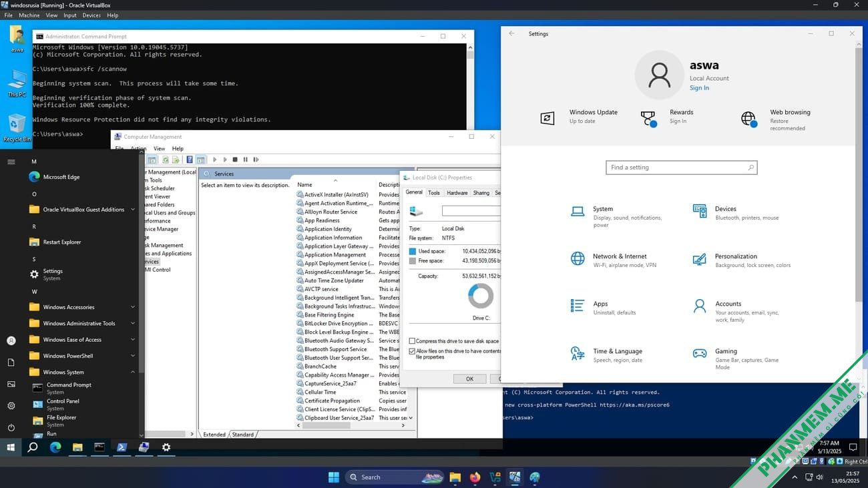Viewport: 868px width, 488px height.
Task: Open the guest Action Center notification icon
Action: click(x=853, y=447)
